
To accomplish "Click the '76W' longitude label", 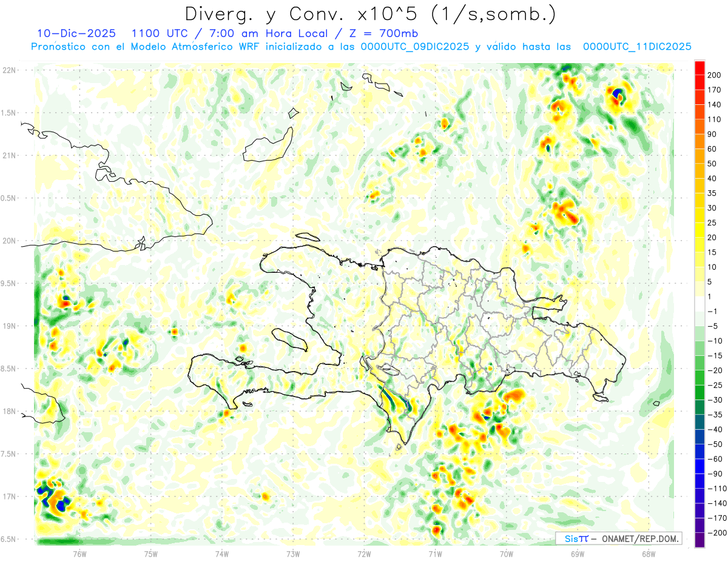I will 79,553.
